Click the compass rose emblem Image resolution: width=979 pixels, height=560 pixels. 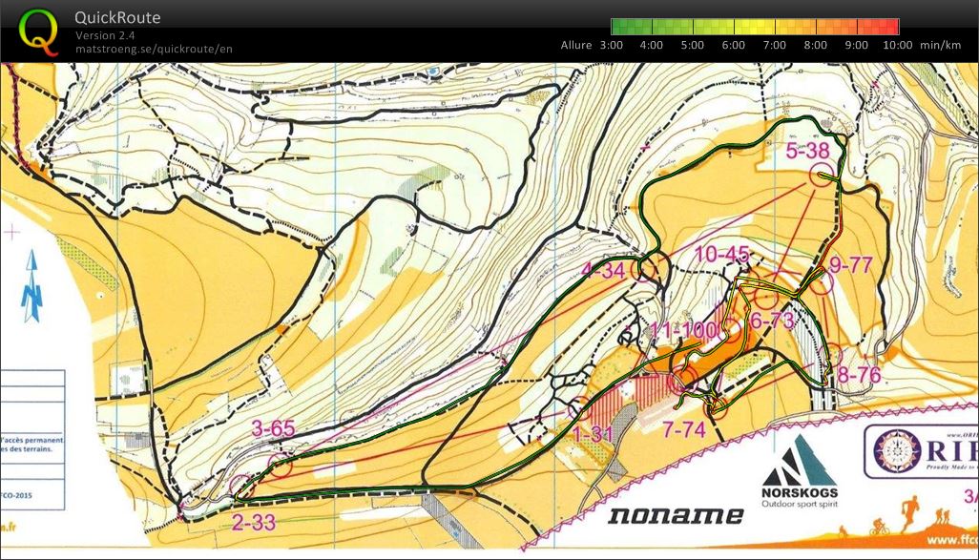(x=898, y=450)
